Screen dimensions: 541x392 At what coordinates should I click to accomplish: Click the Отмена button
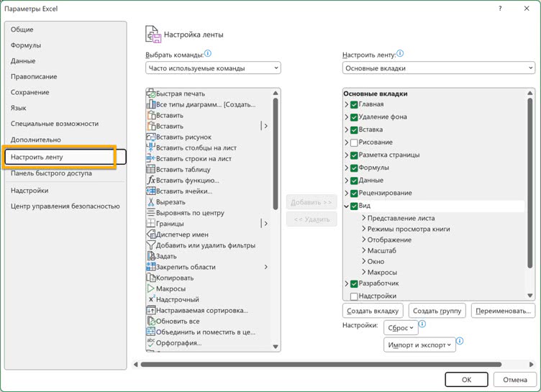click(x=515, y=380)
